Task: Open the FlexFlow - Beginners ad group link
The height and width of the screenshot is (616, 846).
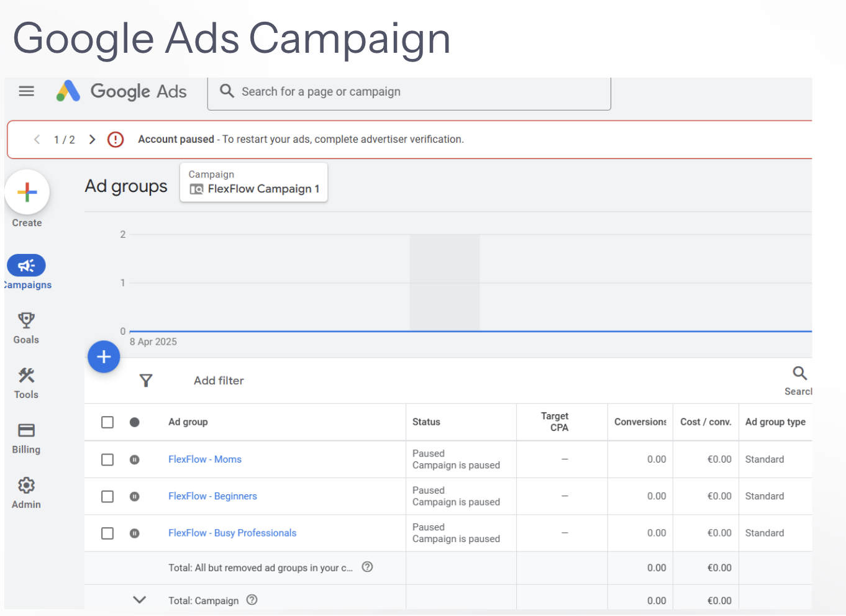Action: point(212,496)
